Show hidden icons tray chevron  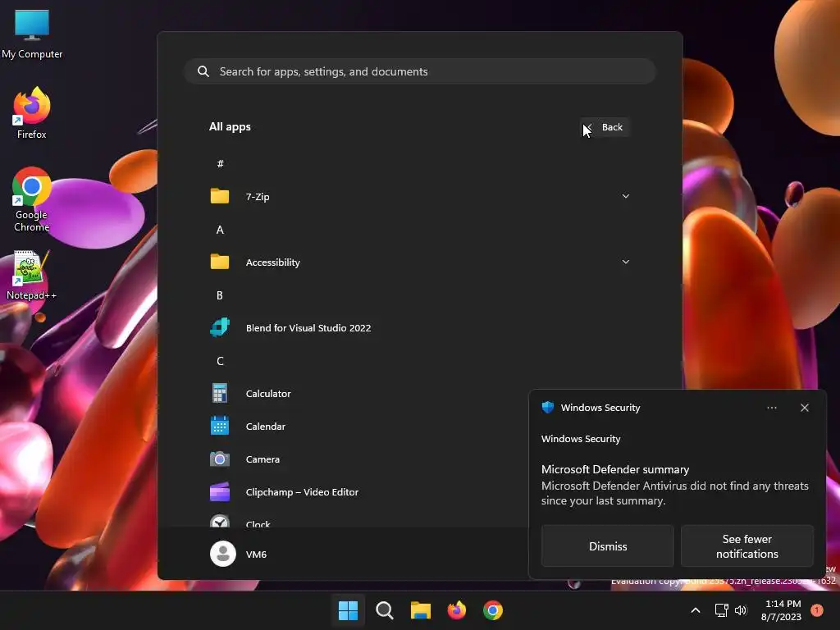[x=696, y=610]
